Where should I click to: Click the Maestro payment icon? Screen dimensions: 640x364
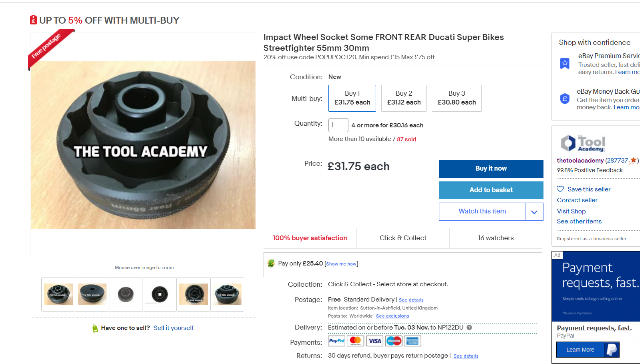(x=394, y=341)
